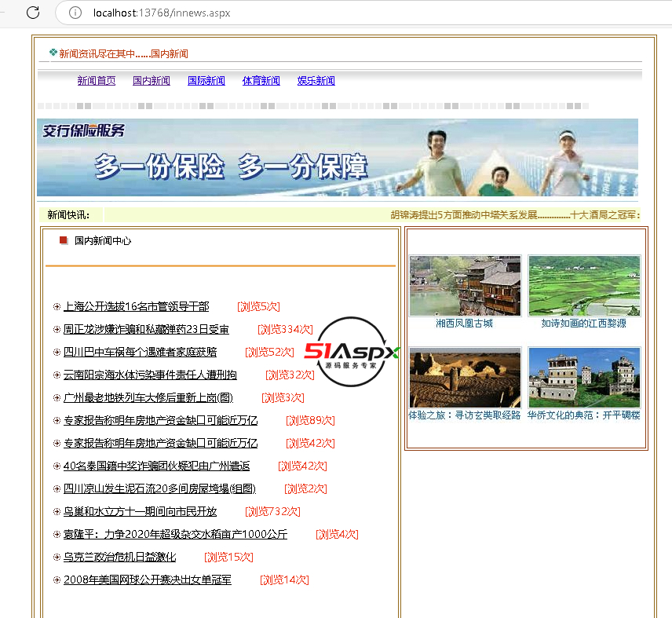Screen dimensions: 672x618
Task: Open 专家报告称明年房地产资金缺口 article with 浏览89次
Action: [x=160, y=420]
